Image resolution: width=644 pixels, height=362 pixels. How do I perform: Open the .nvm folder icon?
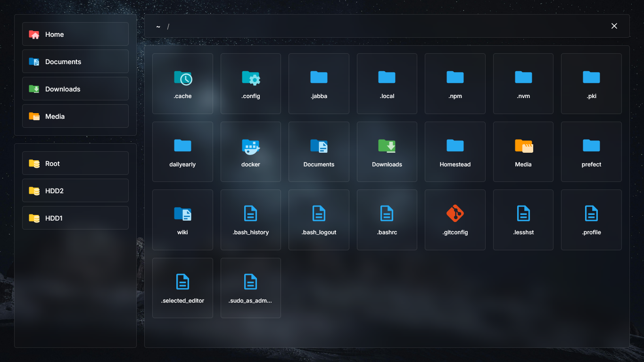[523, 77]
